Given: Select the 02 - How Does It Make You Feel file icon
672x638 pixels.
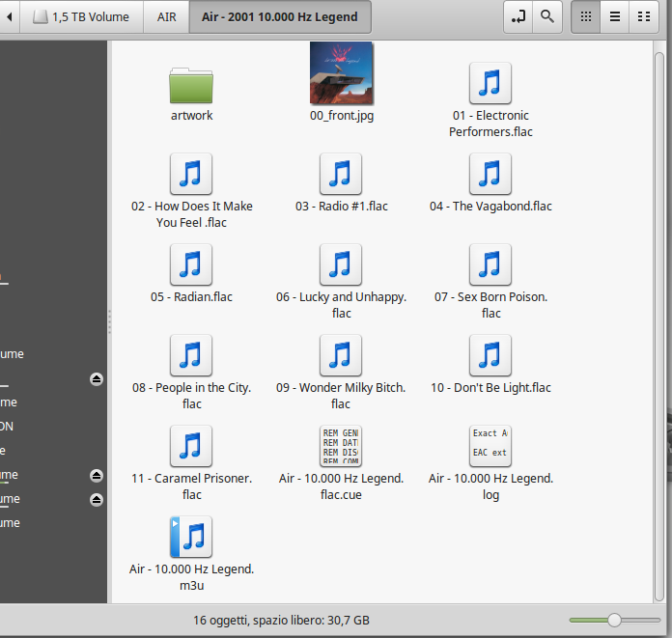Looking at the screenshot, I should pyautogui.click(x=191, y=174).
